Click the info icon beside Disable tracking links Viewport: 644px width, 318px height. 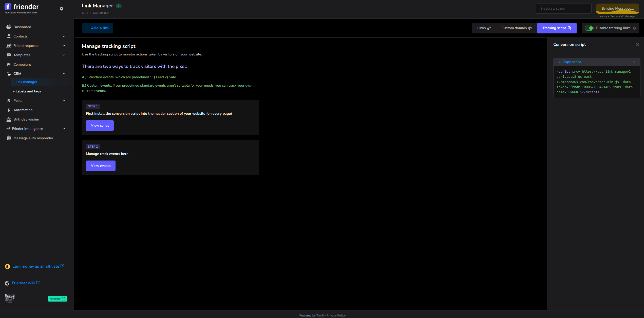click(x=634, y=28)
